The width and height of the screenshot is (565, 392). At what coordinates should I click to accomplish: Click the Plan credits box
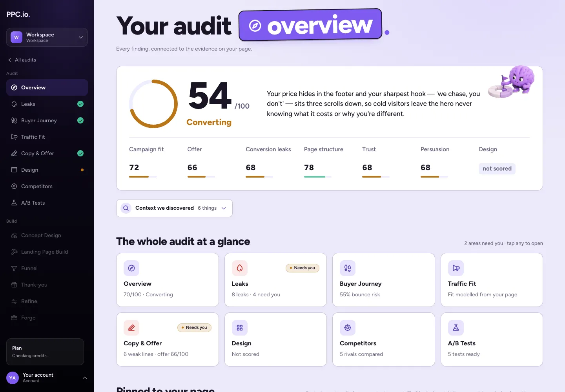pyautogui.click(x=45, y=352)
